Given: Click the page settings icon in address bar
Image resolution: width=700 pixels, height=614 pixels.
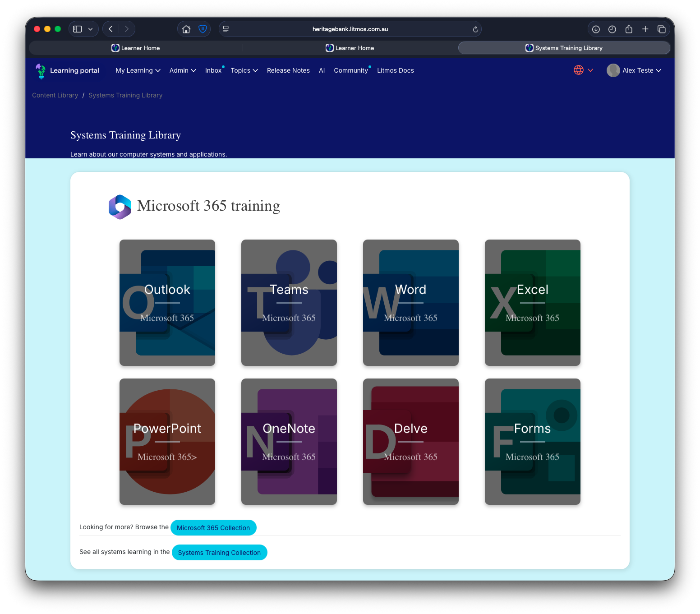Looking at the screenshot, I should (226, 29).
